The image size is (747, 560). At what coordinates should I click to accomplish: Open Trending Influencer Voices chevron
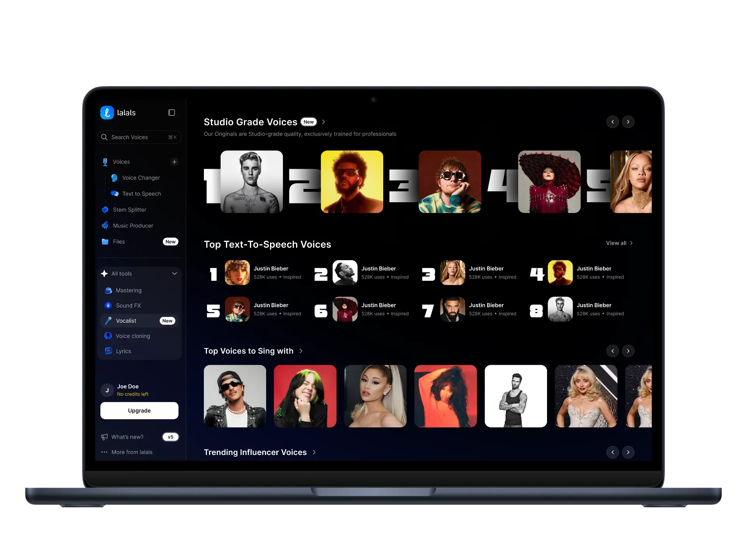314,452
